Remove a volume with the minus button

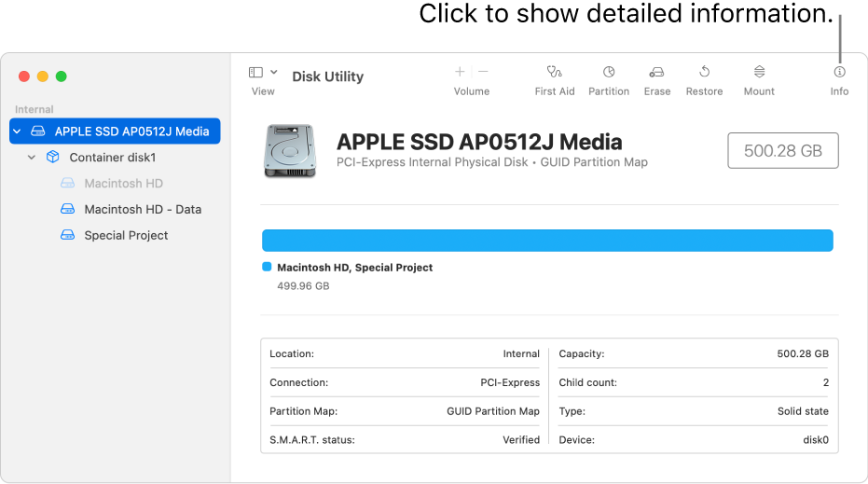(483, 72)
